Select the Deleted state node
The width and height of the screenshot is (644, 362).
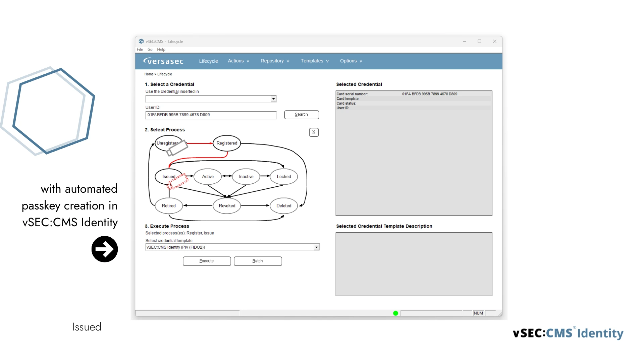click(x=284, y=206)
